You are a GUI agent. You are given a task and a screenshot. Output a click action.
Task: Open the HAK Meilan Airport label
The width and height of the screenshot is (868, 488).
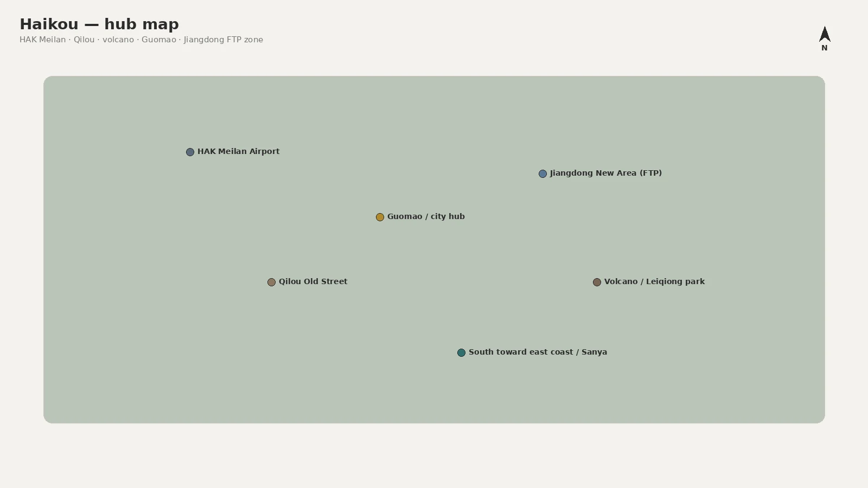click(238, 151)
